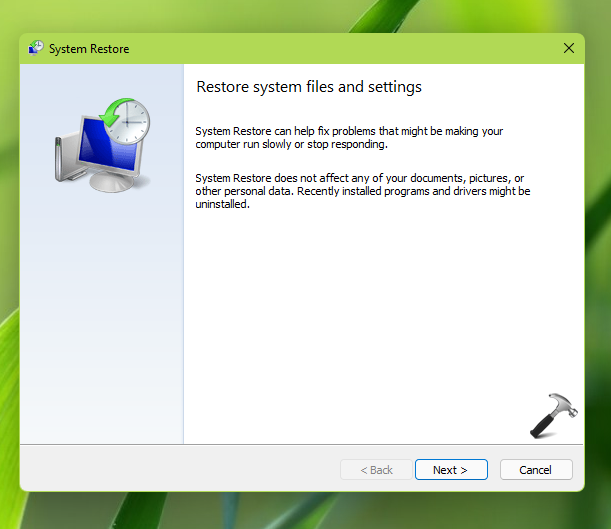Click the paragraph beginning "System Restore does not affect"
This screenshot has width=611, height=529.
pos(363,191)
